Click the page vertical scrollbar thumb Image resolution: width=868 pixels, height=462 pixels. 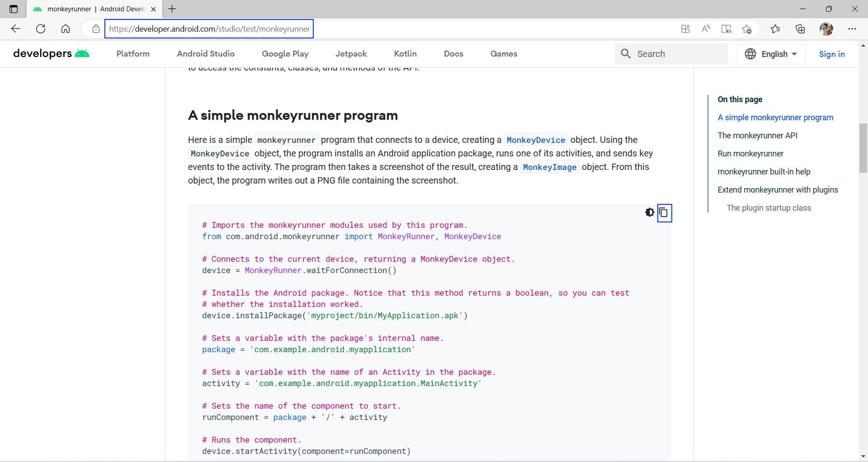863,148
